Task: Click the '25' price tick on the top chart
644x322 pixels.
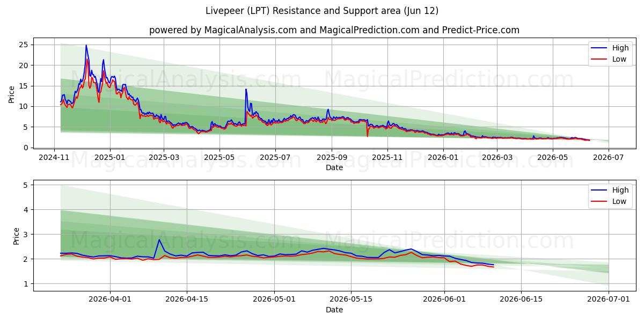Action: [x=24, y=45]
